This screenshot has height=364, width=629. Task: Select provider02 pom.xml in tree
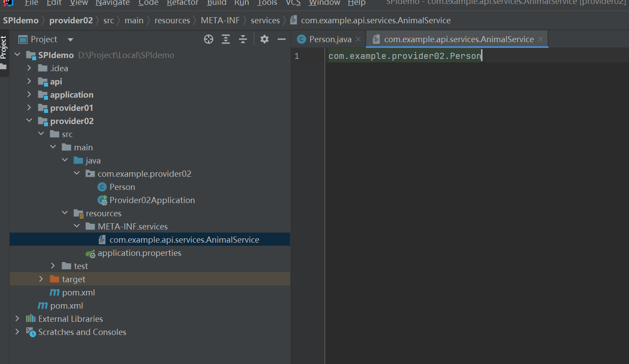point(78,292)
